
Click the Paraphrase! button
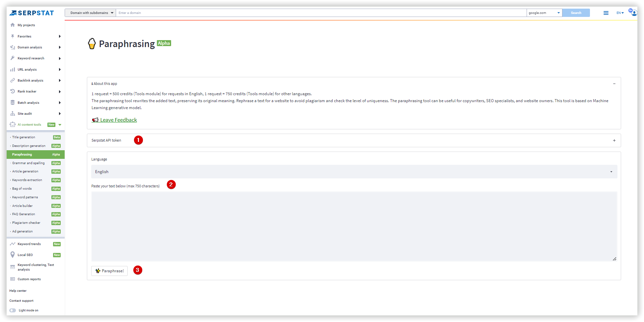(x=109, y=271)
